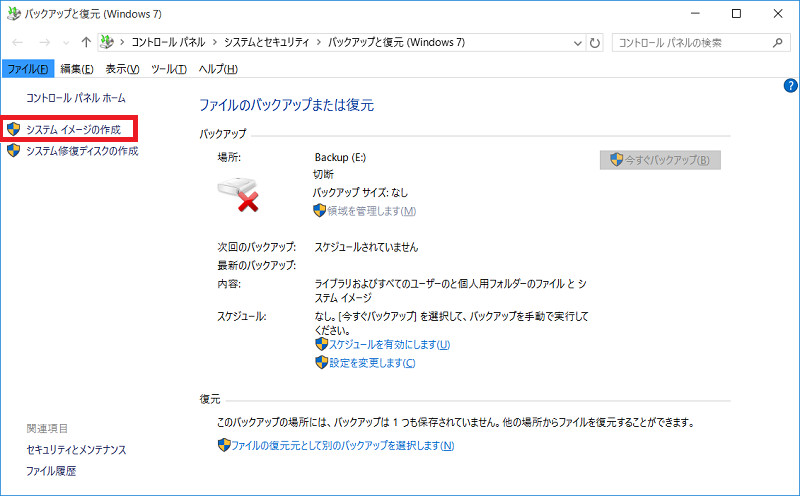Click the backup icon in address bar

107,42
